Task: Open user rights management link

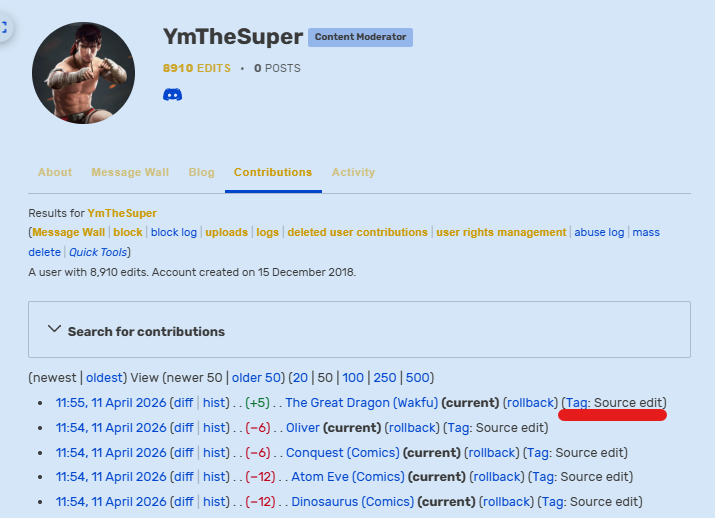Action: click(x=501, y=233)
